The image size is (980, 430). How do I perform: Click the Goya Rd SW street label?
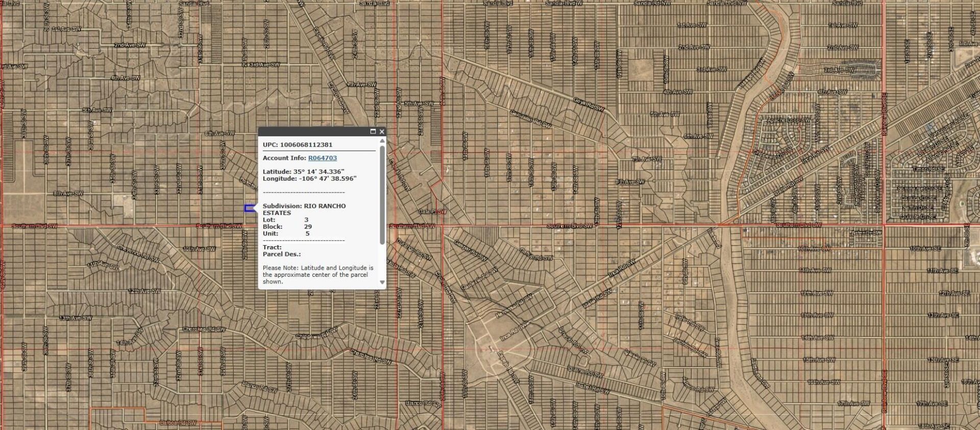589,104
